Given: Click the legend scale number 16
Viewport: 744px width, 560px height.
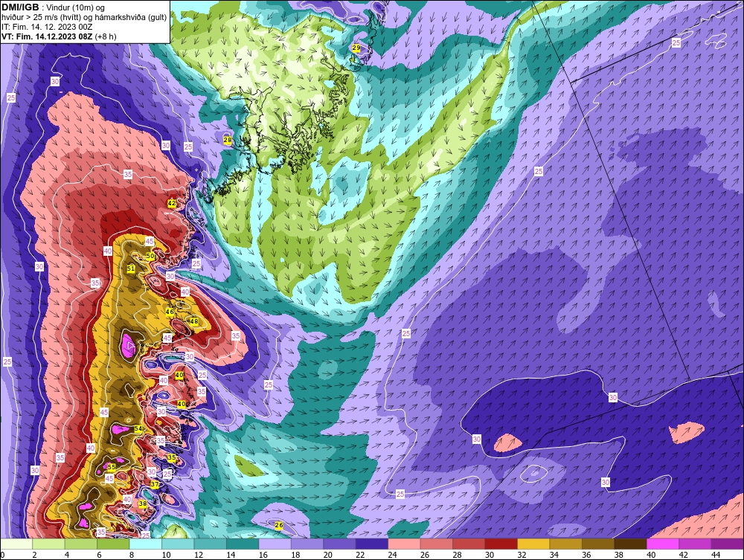Looking at the screenshot, I should click(x=263, y=556).
